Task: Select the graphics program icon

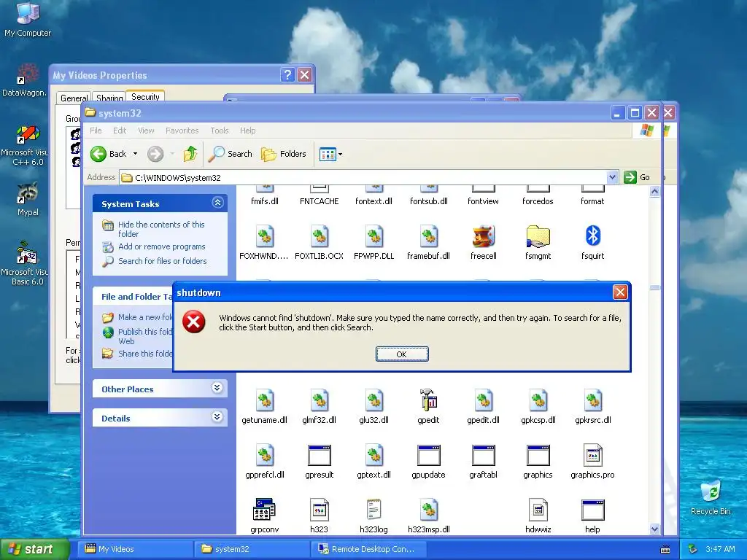Action: click(x=538, y=455)
